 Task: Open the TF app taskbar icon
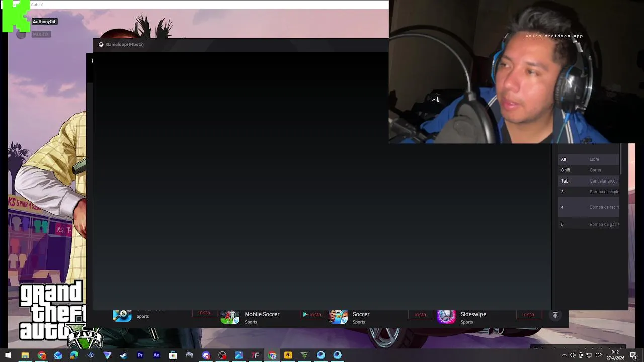click(x=255, y=355)
